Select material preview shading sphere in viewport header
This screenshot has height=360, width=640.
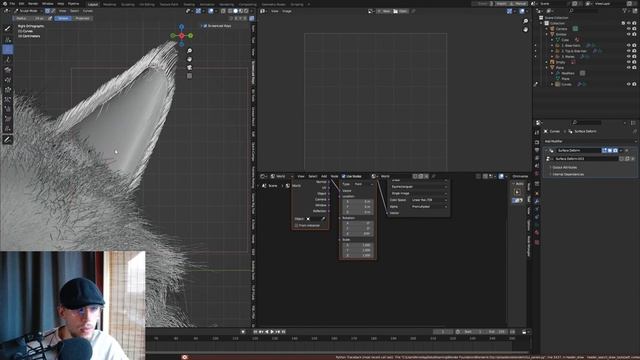coord(241,11)
